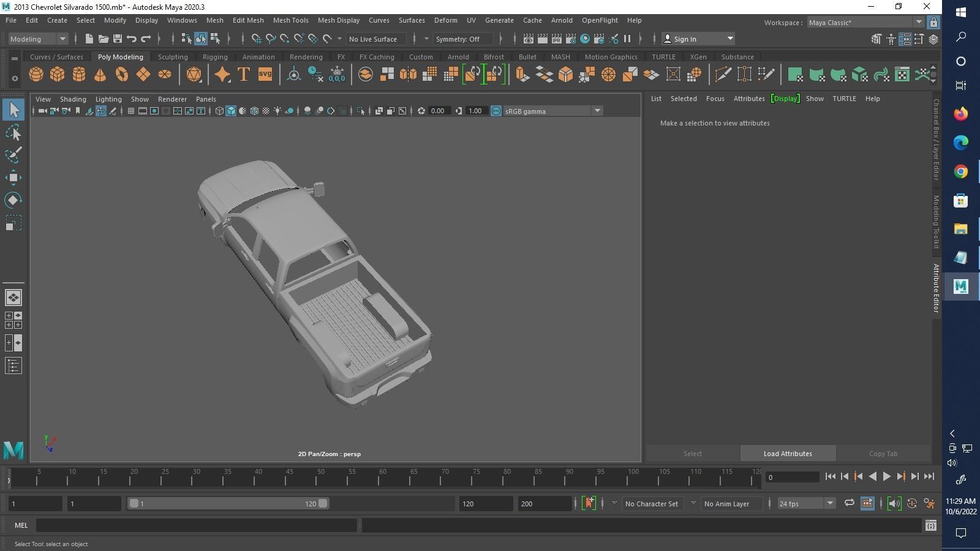Open the Mesh Tools menu

click(x=290, y=20)
